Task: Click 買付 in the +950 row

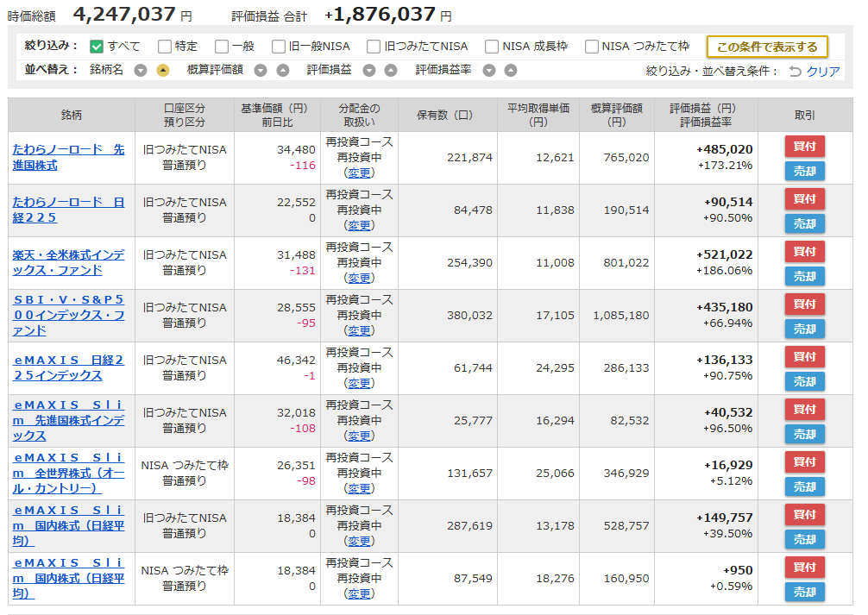Action: coord(805,567)
